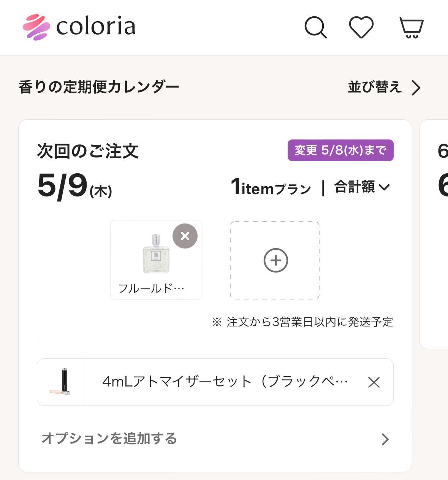Open the shopping cart icon
This screenshot has width=448, height=480.
click(x=412, y=28)
